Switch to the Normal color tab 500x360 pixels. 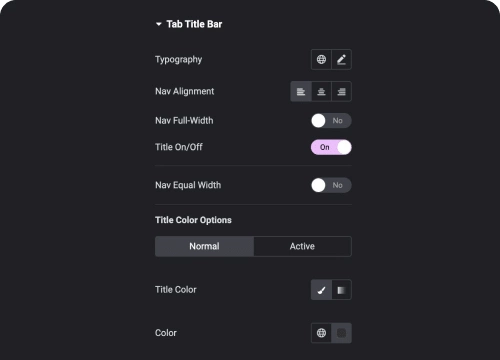click(204, 246)
